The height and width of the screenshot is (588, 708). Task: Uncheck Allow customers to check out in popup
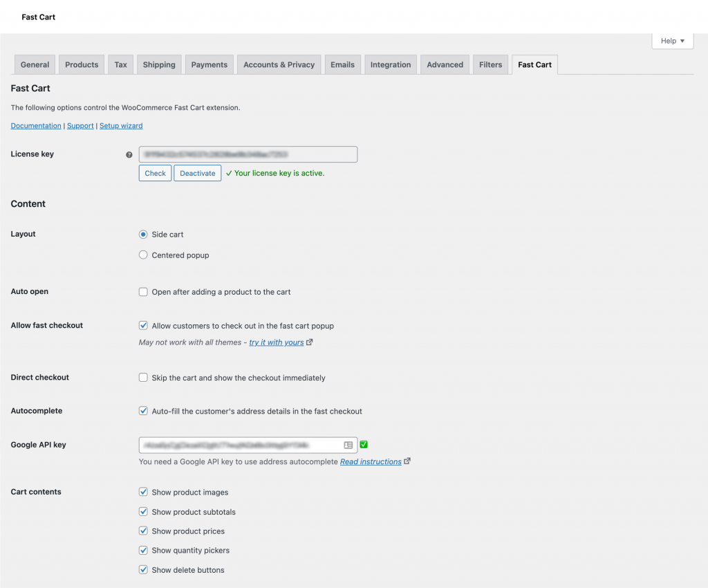[x=144, y=326]
